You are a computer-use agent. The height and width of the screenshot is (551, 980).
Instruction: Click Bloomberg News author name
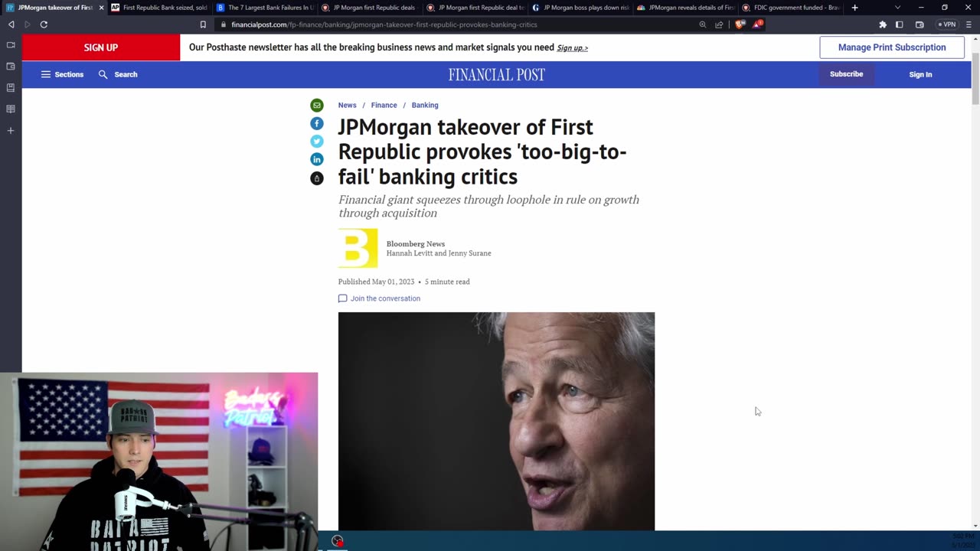(415, 243)
